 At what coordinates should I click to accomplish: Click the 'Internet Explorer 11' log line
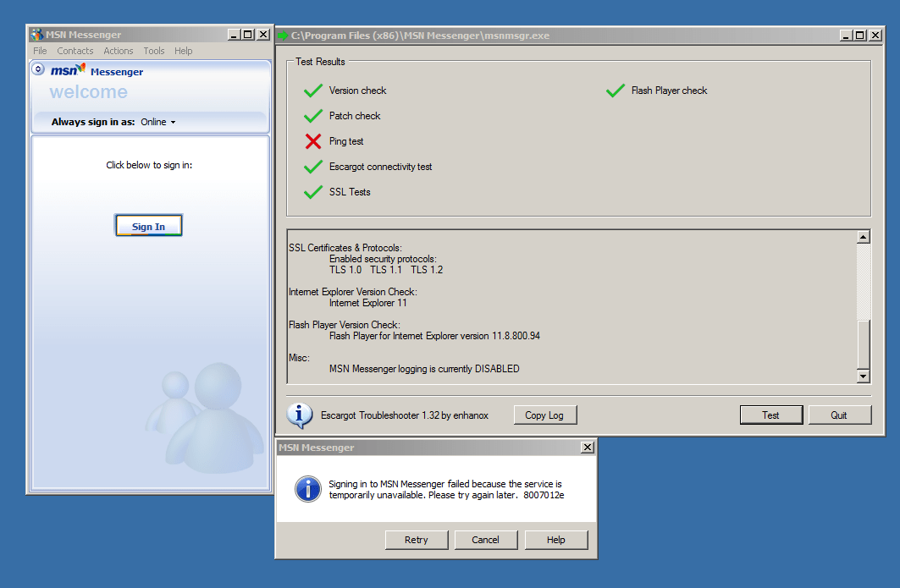tap(368, 303)
